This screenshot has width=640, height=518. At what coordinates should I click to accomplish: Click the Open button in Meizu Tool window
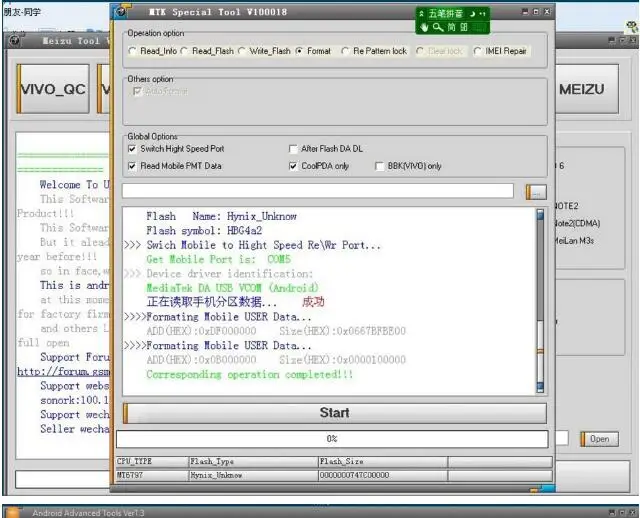click(x=599, y=439)
